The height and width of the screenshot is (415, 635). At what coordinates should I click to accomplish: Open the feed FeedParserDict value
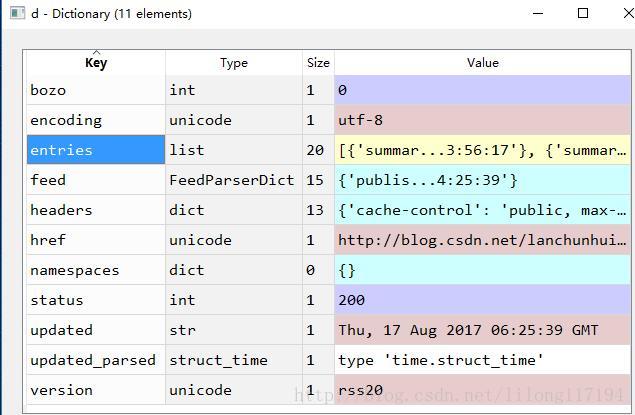(482, 180)
